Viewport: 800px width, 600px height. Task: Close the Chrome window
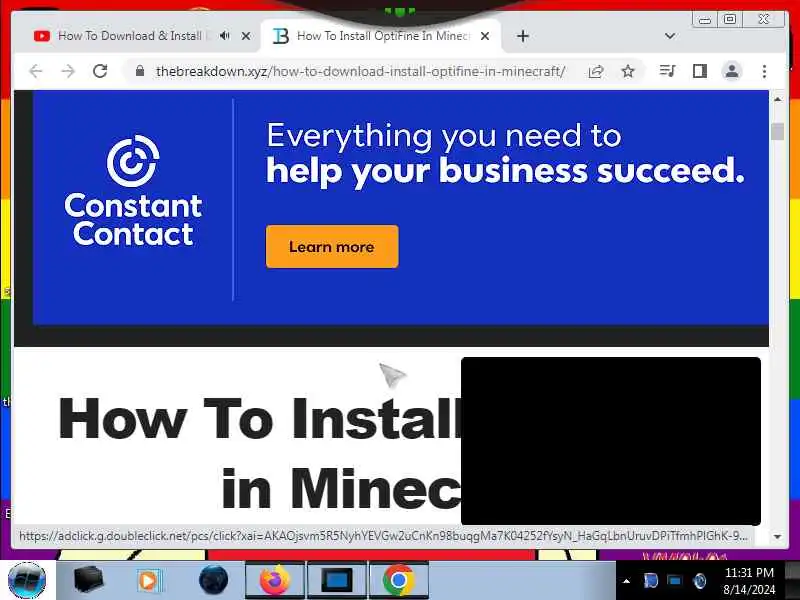[x=763, y=19]
